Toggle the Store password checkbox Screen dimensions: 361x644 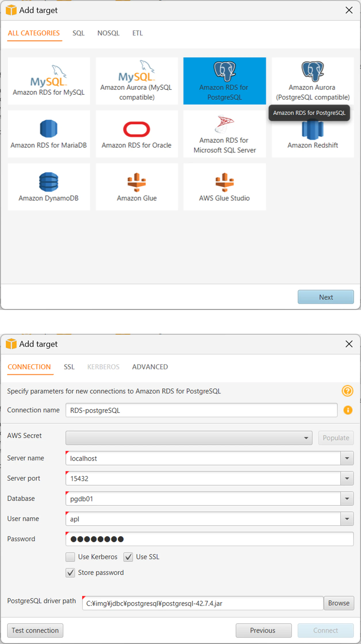coord(70,573)
